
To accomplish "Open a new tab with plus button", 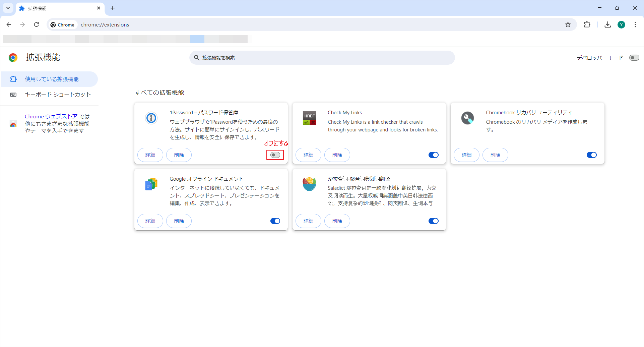I will 113,8.
